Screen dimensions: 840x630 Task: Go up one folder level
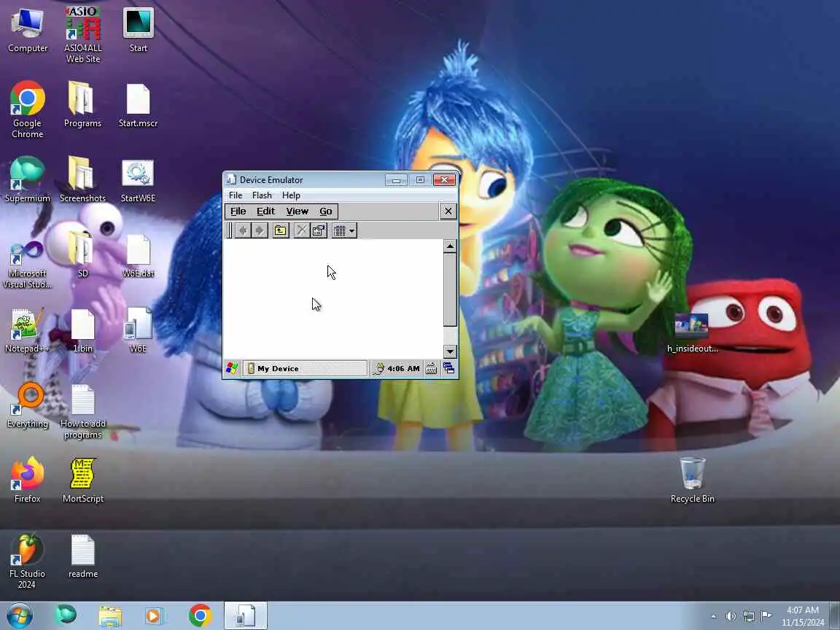(280, 230)
